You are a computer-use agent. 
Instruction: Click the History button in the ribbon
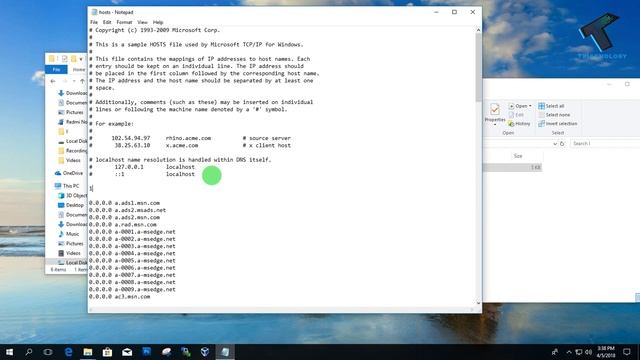coord(519,123)
